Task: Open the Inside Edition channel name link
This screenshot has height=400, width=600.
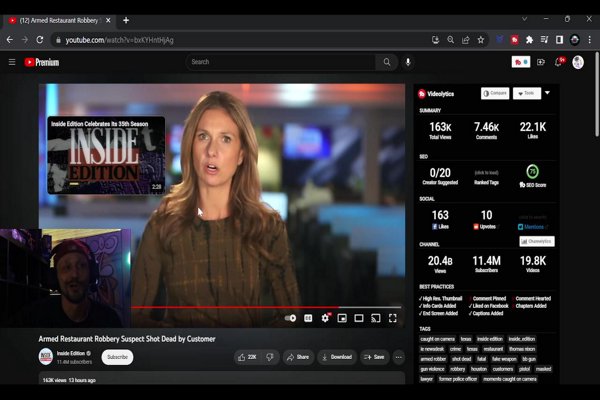Action: tap(71, 353)
